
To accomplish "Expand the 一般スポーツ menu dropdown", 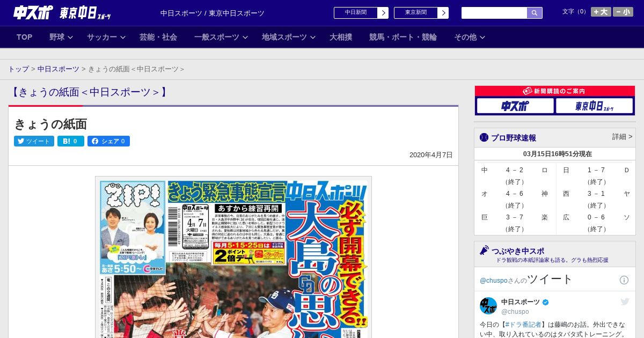I will (221, 37).
